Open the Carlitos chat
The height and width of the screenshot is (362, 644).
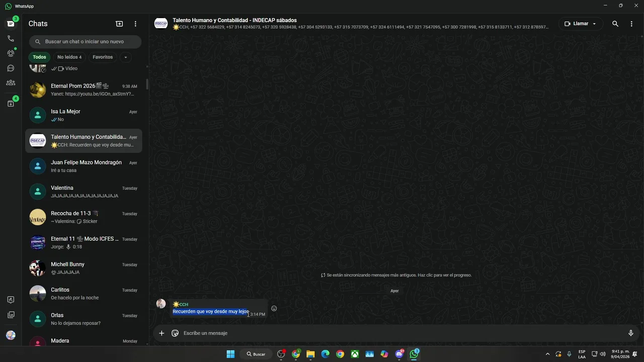(x=84, y=294)
